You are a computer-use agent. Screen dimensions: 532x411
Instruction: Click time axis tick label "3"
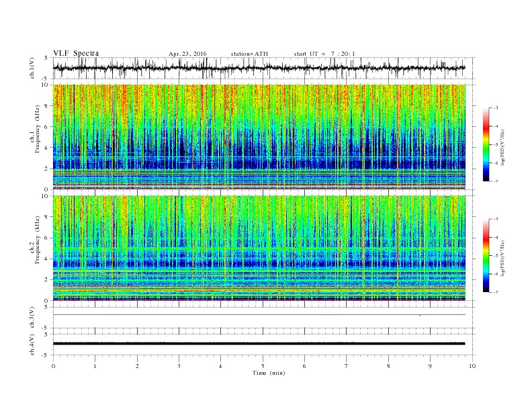[x=179, y=366]
